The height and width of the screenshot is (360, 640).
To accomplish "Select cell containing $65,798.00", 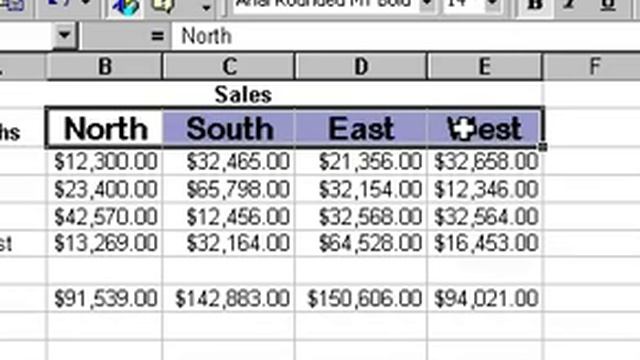I will click(x=229, y=189).
